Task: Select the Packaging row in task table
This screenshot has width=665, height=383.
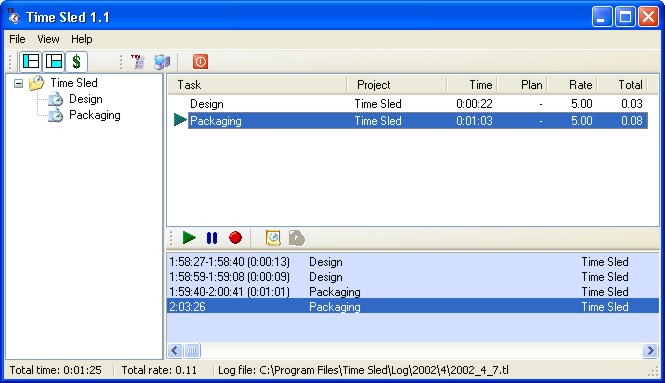Action: [418, 121]
